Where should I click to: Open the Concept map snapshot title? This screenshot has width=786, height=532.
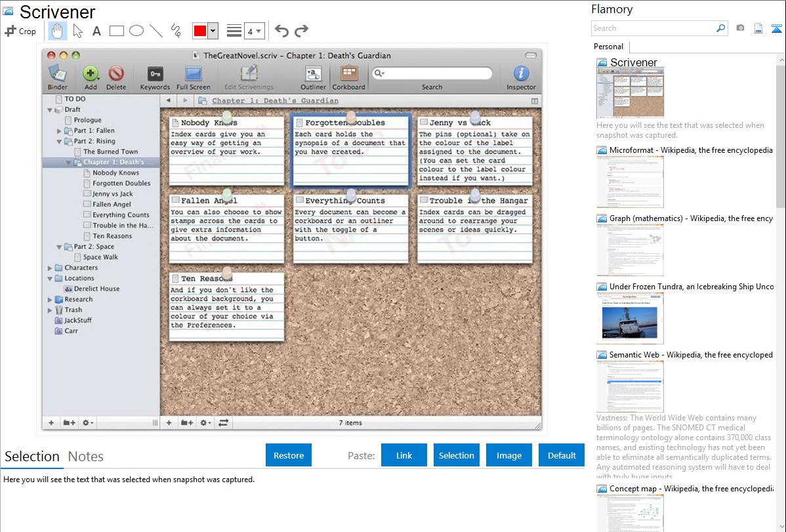click(x=691, y=488)
